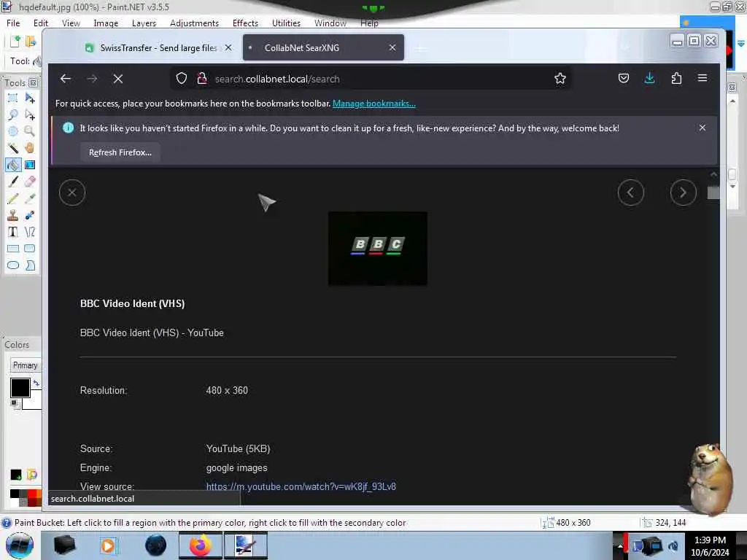
Task: Click the Save to Pocket icon
Action: click(x=623, y=78)
